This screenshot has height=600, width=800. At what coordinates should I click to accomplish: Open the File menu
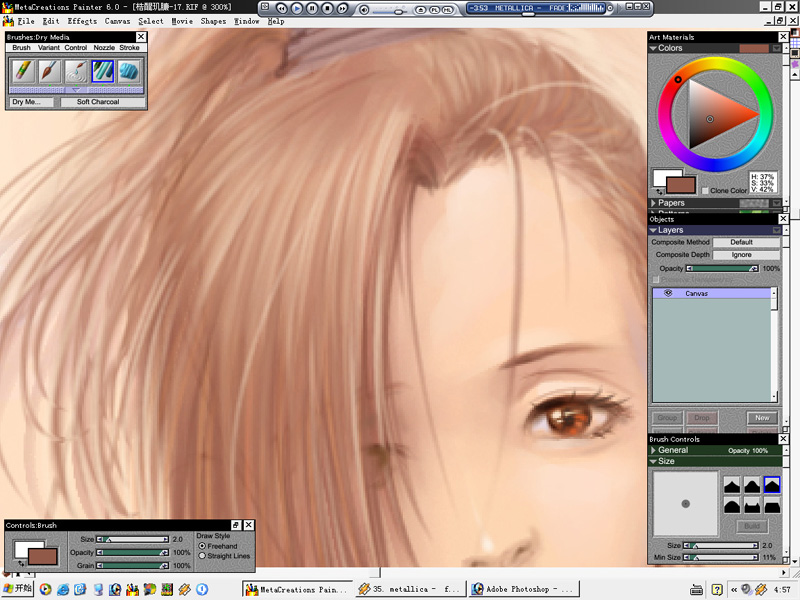tap(26, 21)
